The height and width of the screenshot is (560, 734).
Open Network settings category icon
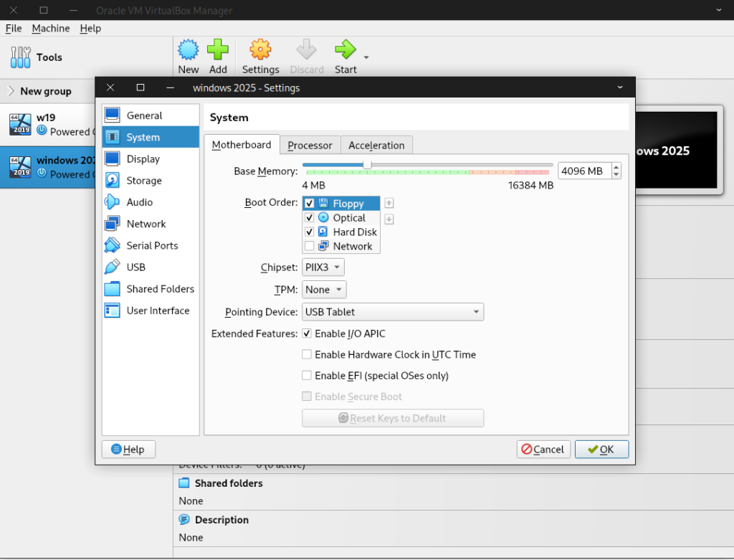click(113, 224)
